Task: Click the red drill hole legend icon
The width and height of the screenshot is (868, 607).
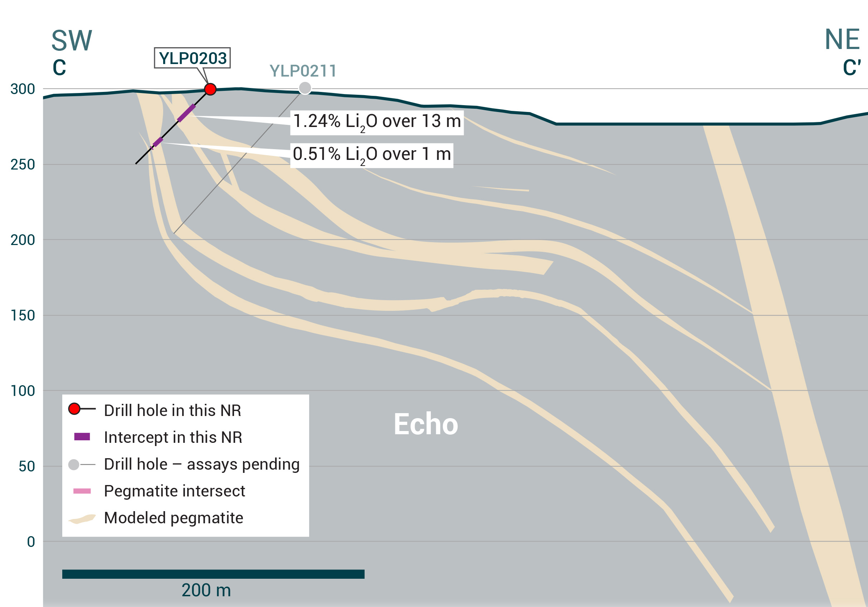Action: pyautogui.click(x=74, y=408)
